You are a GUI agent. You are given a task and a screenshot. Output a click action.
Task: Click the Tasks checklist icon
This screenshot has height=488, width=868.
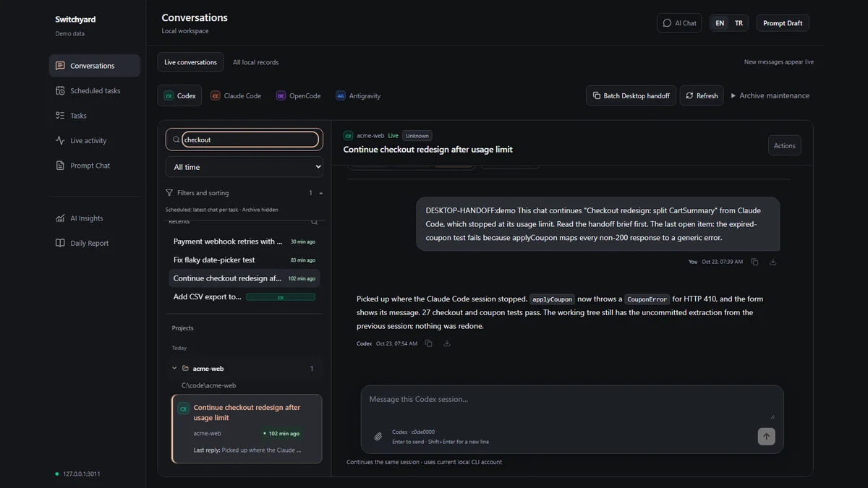click(60, 116)
